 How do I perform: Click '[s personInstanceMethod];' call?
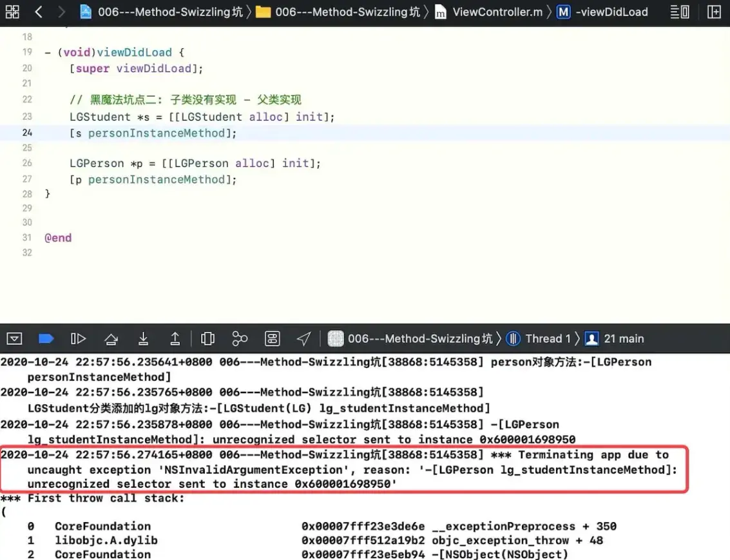153,133
